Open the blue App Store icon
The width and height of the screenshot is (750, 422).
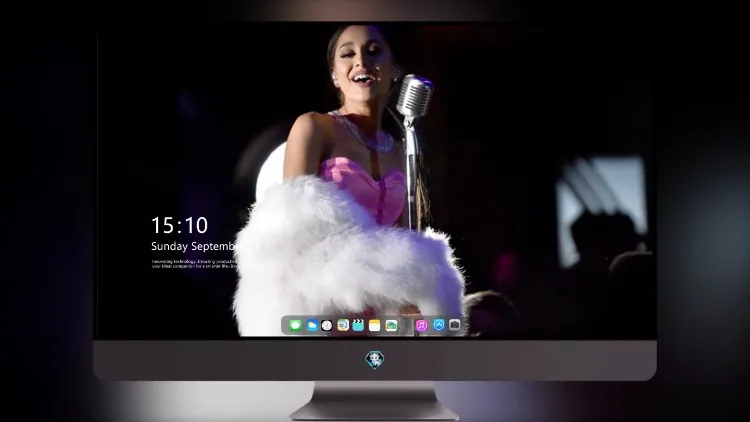click(439, 325)
